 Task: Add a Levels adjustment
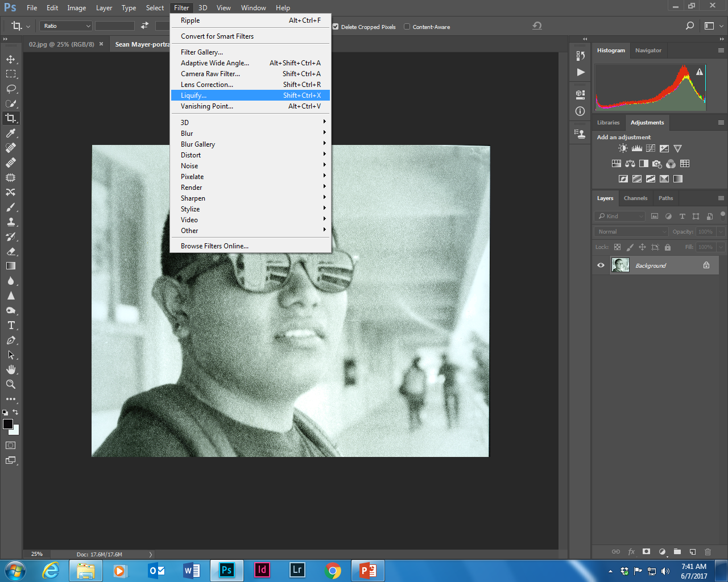[637, 148]
